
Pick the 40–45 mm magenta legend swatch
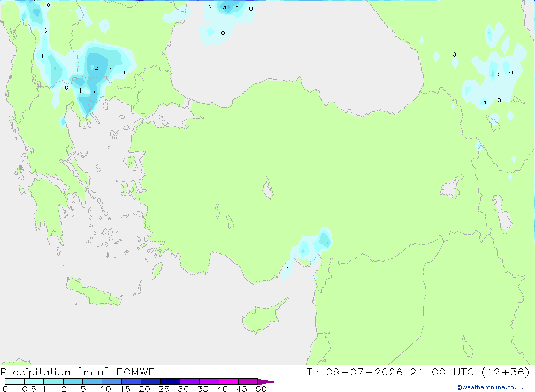(228, 381)
